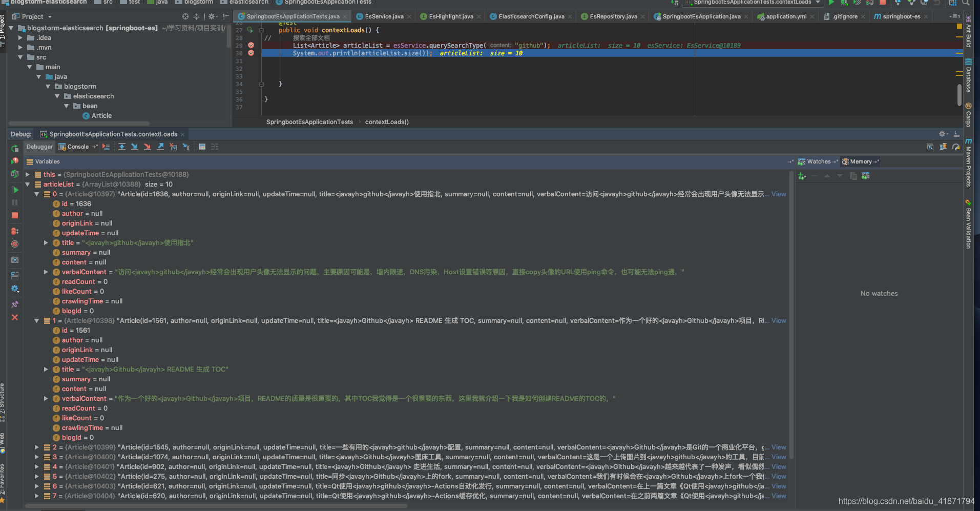The width and height of the screenshot is (980, 511).
Task: Open the Memory tab
Action: (x=860, y=161)
